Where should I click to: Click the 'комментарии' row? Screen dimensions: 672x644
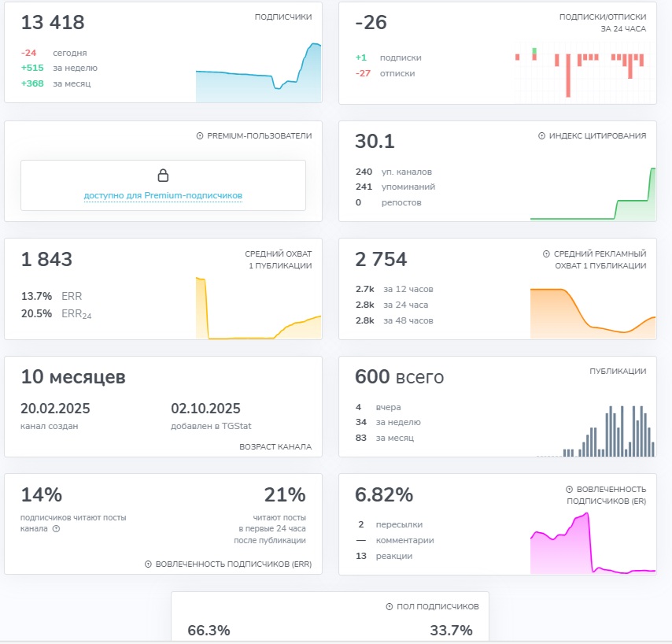click(395, 541)
